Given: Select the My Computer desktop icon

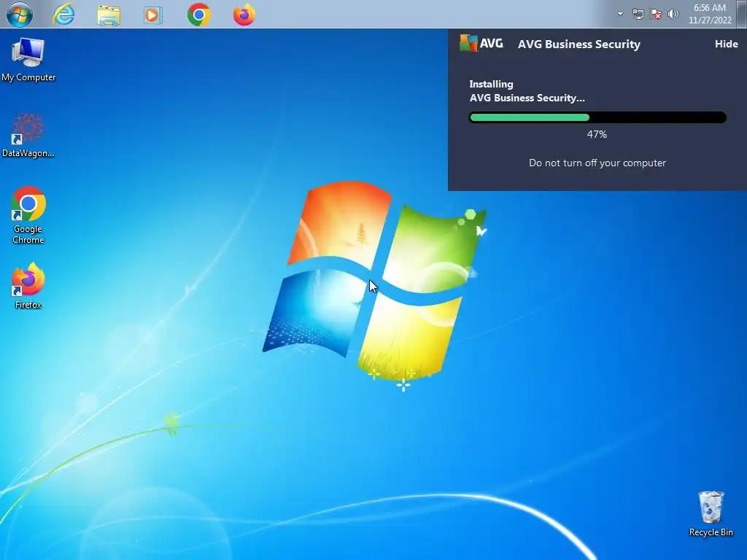Looking at the screenshot, I should click(x=28, y=60).
